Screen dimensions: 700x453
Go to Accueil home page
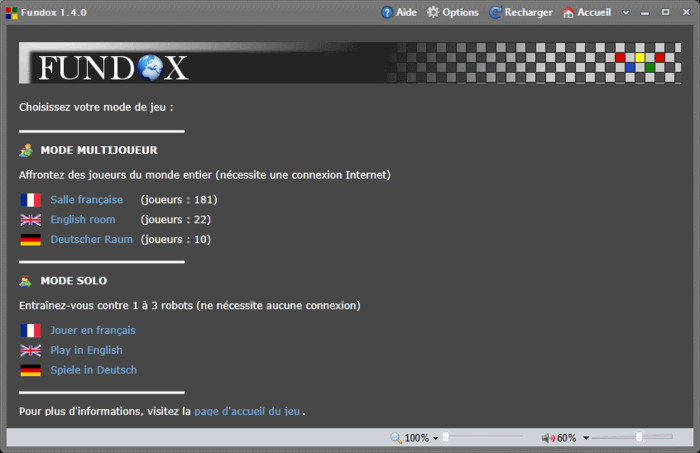pos(587,12)
